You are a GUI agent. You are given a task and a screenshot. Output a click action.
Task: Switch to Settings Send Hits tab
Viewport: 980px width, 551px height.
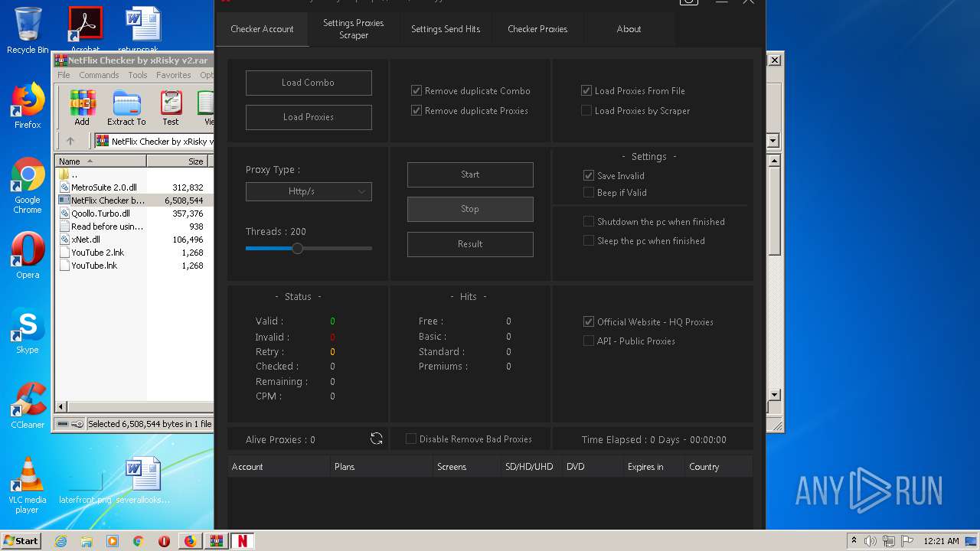446,29
